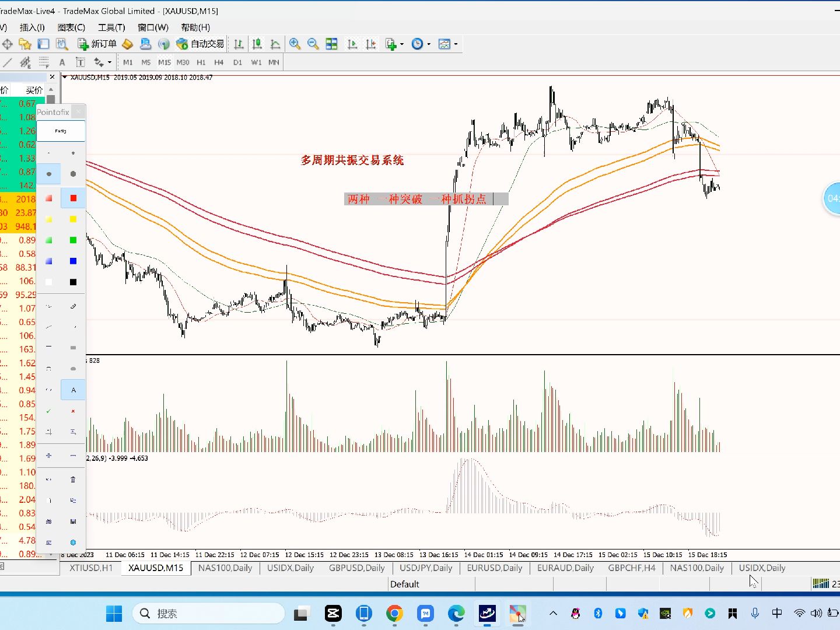
Task: Pick the solid green color in Pointofix
Action: coord(73,240)
